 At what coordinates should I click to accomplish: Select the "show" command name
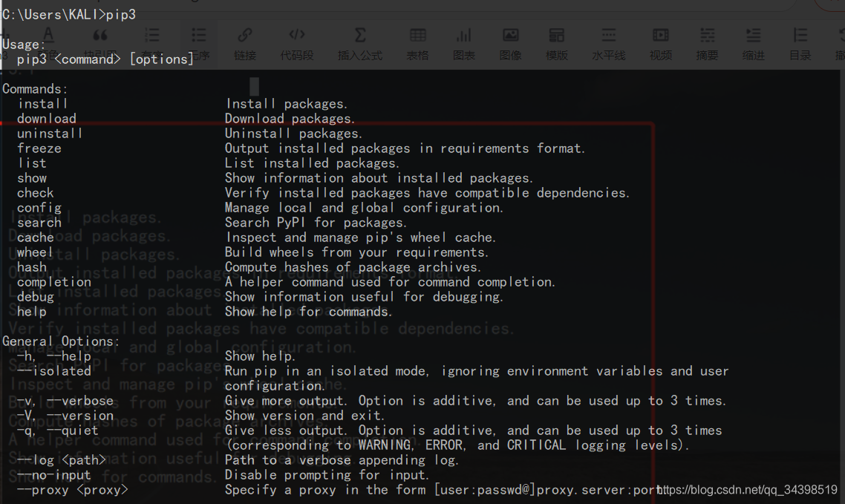32,178
